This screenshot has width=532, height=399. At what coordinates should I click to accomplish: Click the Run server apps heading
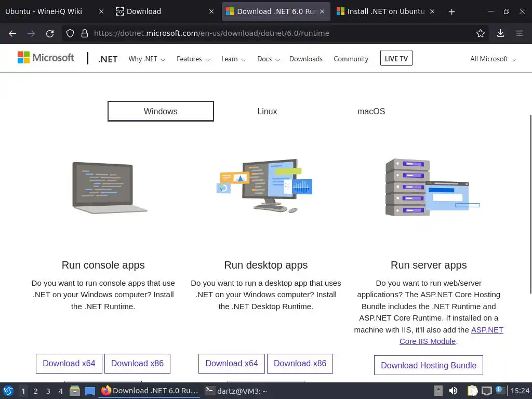pyautogui.click(x=429, y=265)
